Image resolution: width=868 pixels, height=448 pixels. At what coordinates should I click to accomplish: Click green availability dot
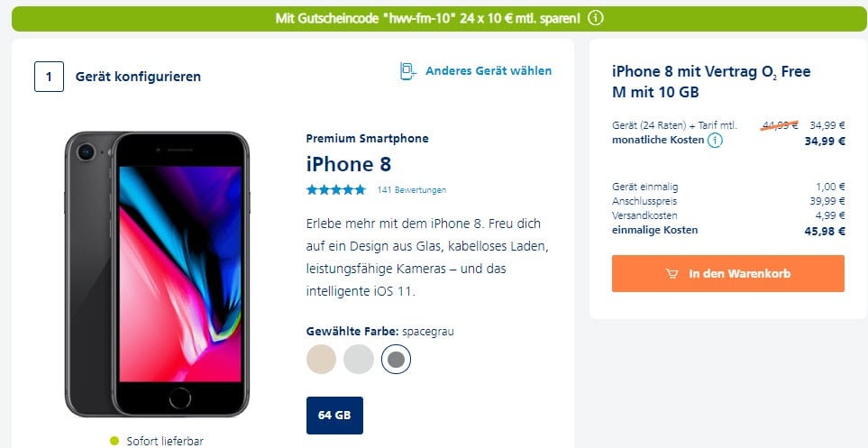114,442
